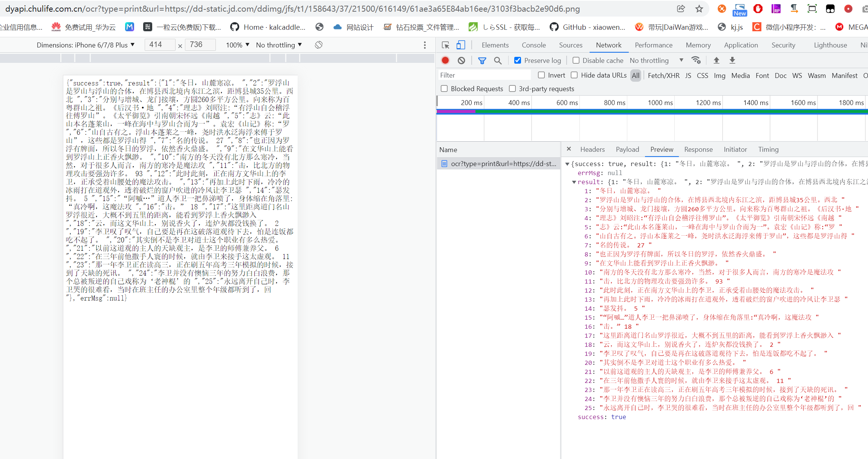Click the success: true preview line
Screen dimensions: 868x459
tap(602, 417)
